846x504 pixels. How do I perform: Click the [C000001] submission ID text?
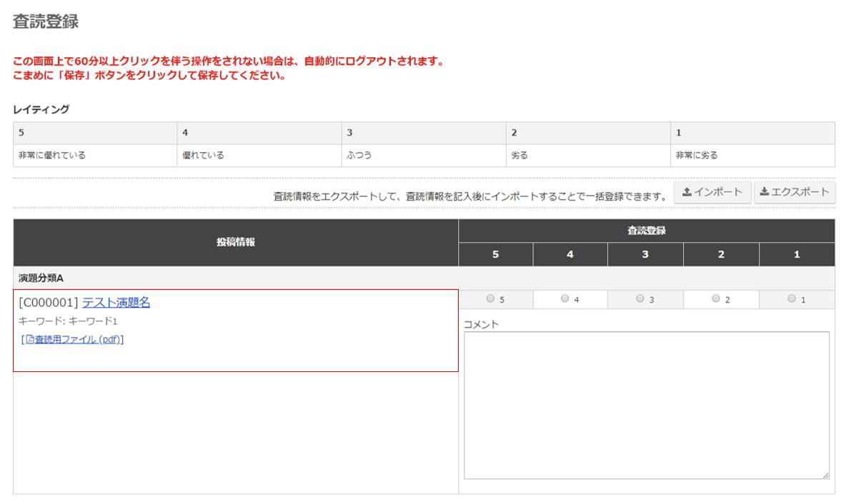click(49, 303)
